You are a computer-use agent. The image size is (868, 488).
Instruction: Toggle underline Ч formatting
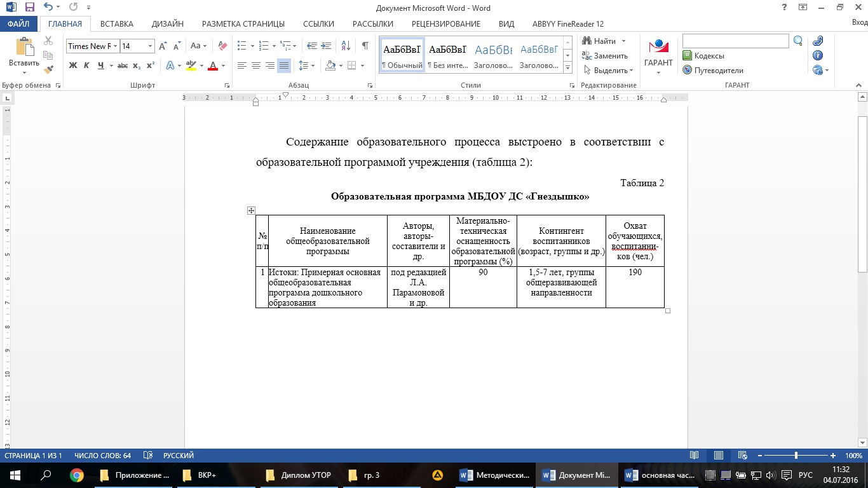100,65
